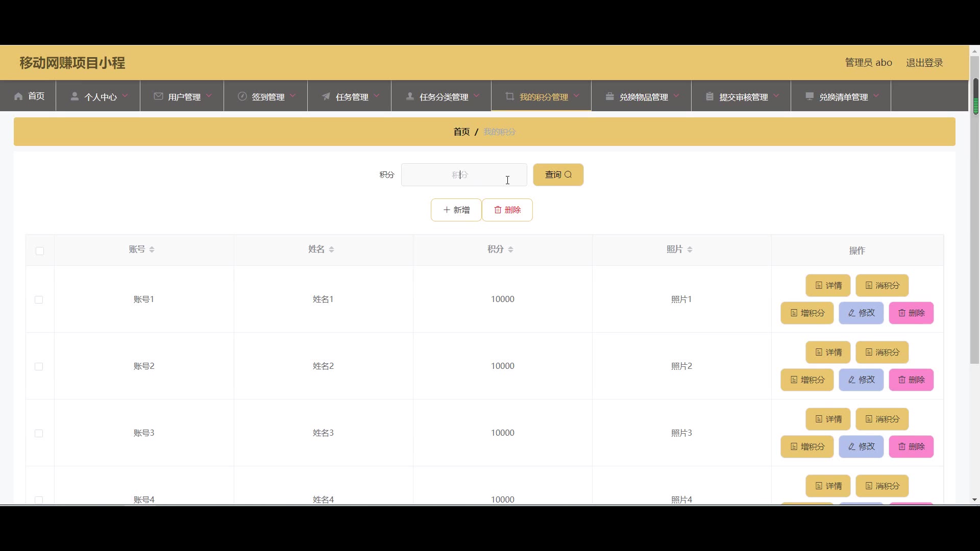Click the trash icon on top 删除 button
The image size is (980, 551).
(498, 210)
